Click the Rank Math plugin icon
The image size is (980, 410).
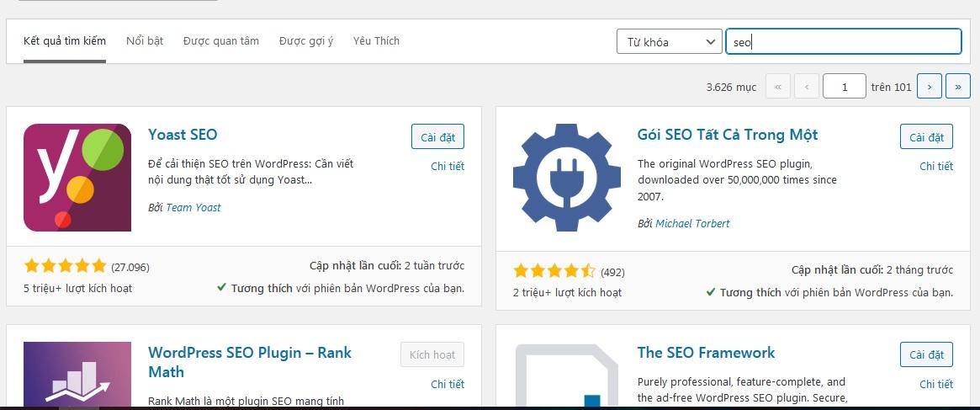point(77,375)
